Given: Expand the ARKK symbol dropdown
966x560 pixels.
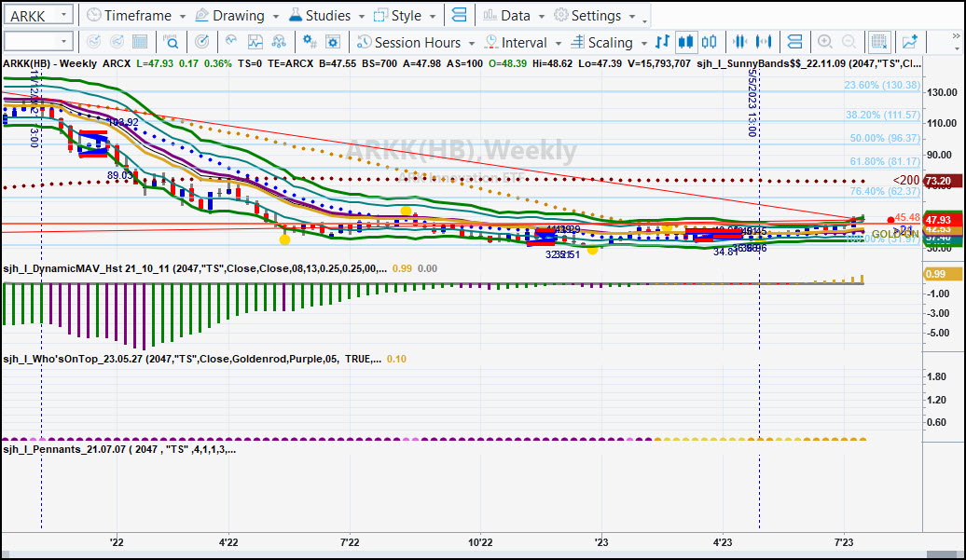Looking at the screenshot, I should click(x=64, y=15).
